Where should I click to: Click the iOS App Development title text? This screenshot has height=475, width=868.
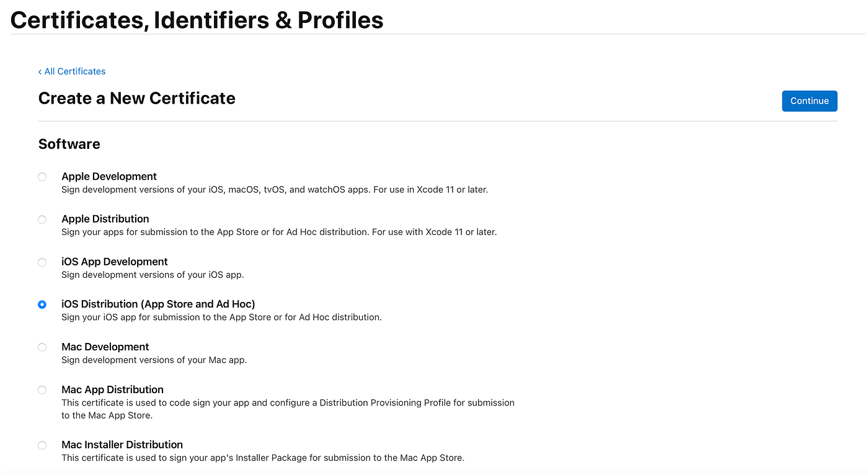[115, 262]
